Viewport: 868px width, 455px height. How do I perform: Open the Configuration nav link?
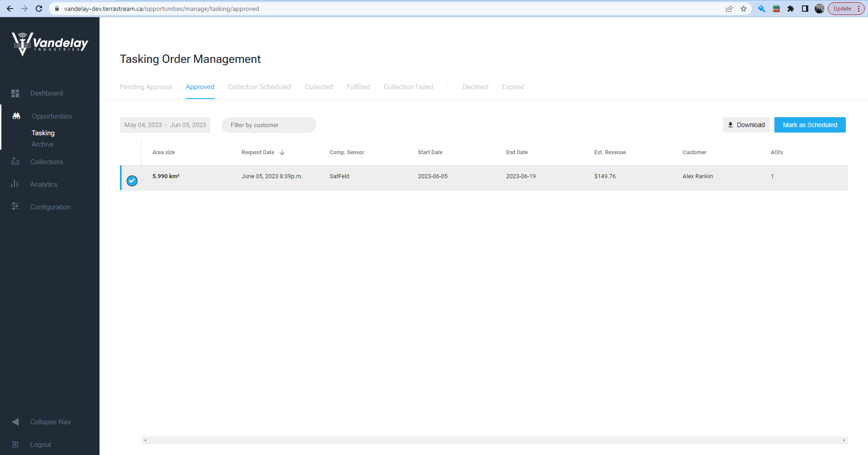(x=50, y=207)
